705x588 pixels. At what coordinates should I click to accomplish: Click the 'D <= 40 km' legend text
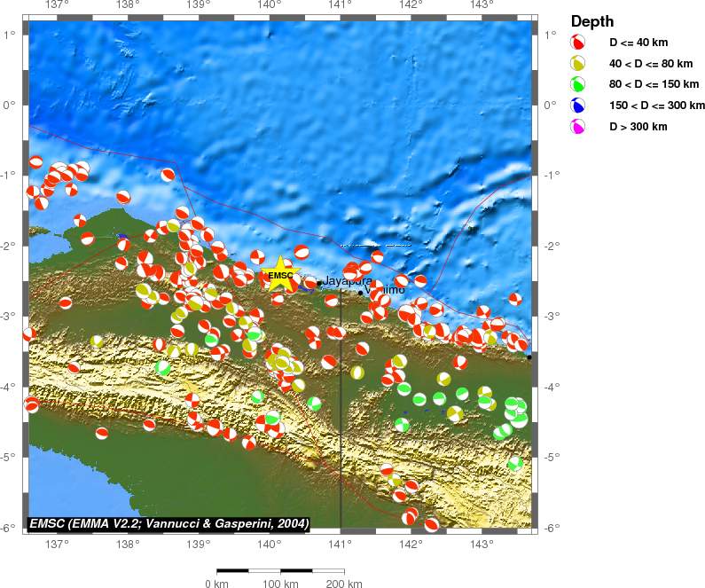click(638, 43)
